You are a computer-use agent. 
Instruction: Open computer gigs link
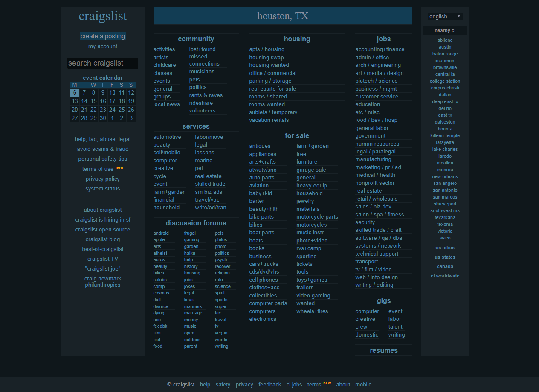click(367, 311)
